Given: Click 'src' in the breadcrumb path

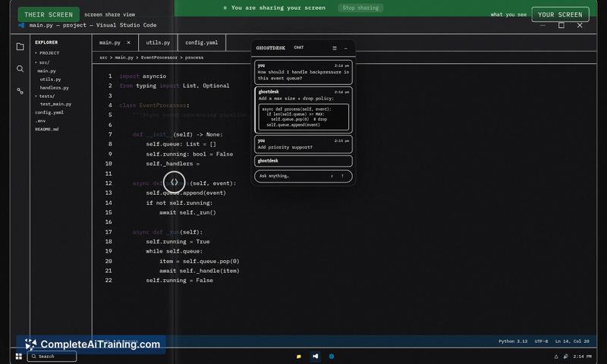Looking at the screenshot, I should 103,58.
